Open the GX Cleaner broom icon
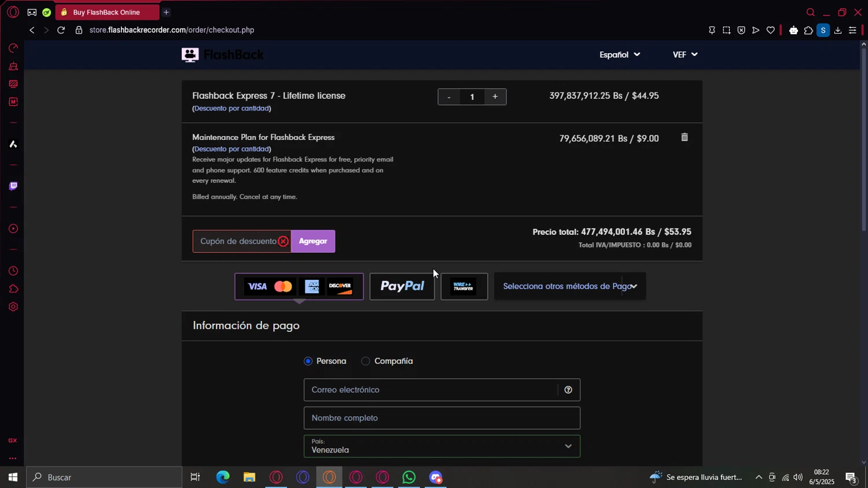Viewport: 868px width, 488px height. coord(13,66)
